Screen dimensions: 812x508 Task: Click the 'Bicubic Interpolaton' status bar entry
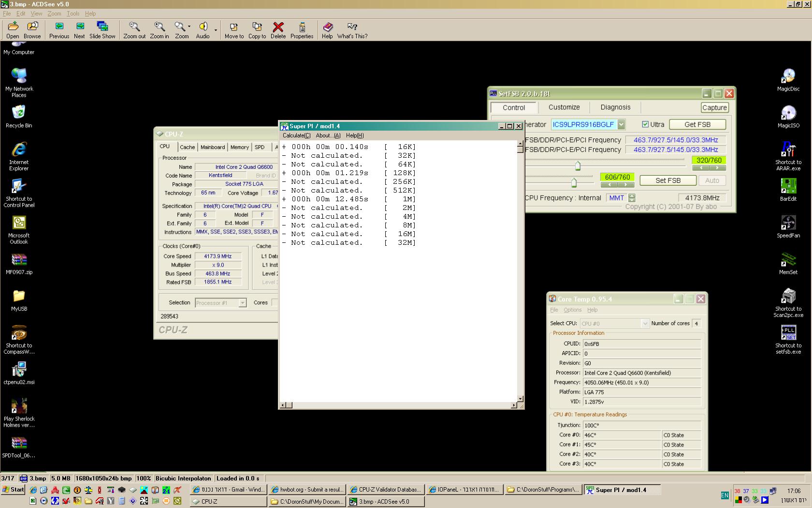183,478
